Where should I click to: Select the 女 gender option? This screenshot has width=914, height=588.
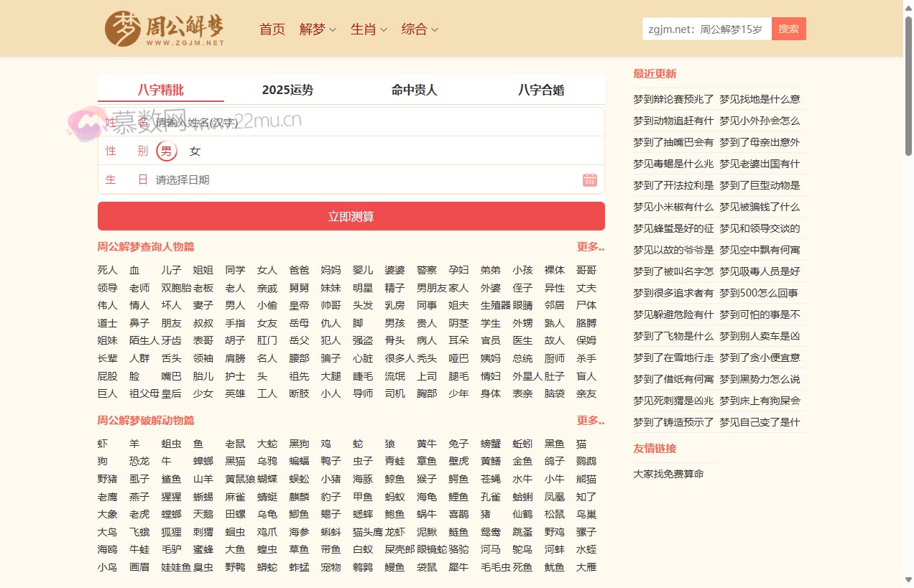(194, 151)
